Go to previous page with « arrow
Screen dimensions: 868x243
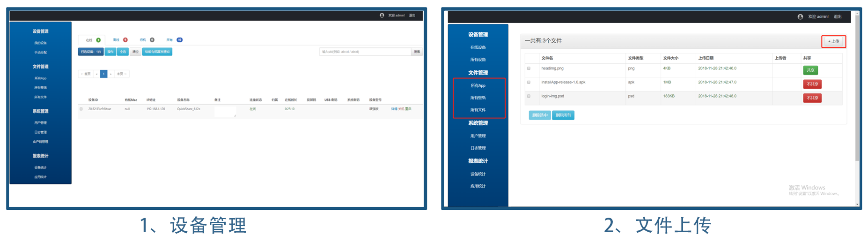[x=97, y=74]
